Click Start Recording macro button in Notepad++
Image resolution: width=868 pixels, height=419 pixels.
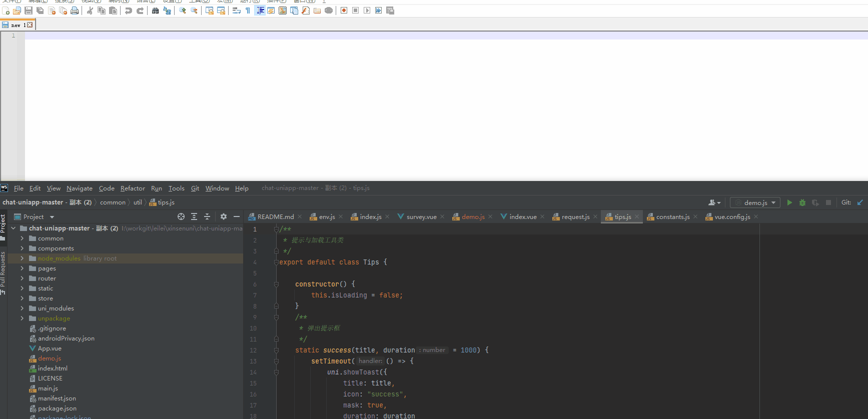click(344, 10)
